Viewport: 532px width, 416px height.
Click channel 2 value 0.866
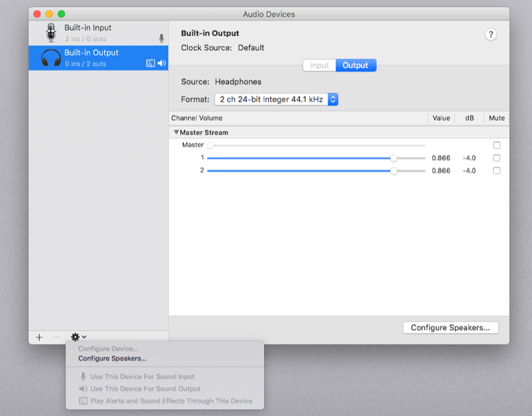point(440,170)
